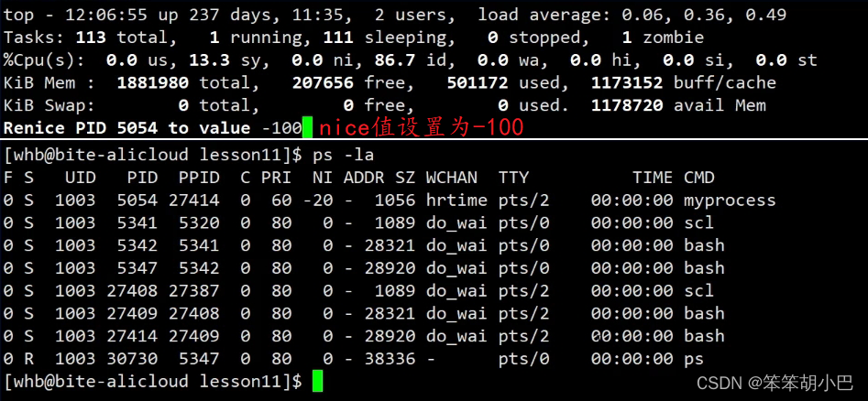Select PPID '27387' in the scl row
The width and height of the screenshot is (868, 401).
tap(194, 290)
